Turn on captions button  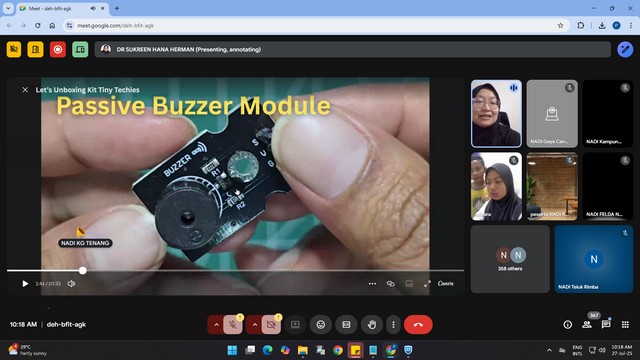click(346, 324)
